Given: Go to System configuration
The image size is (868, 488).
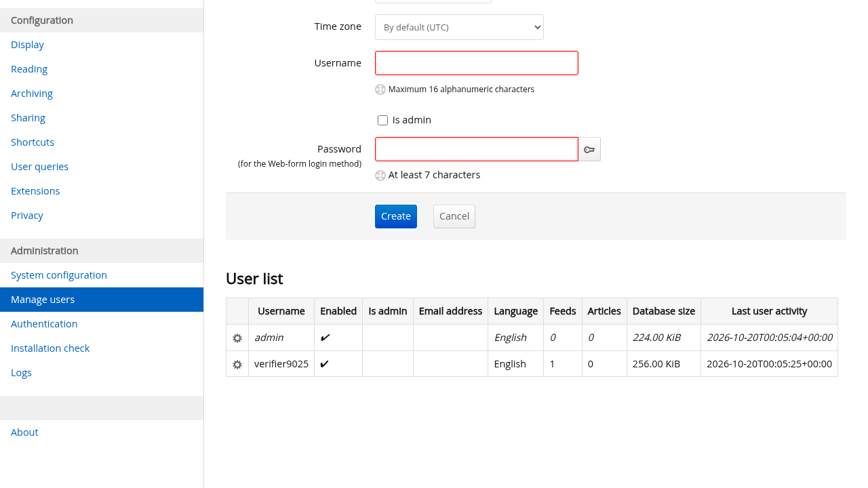Looking at the screenshot, I should pyautogui.click(x=59, y=275).
